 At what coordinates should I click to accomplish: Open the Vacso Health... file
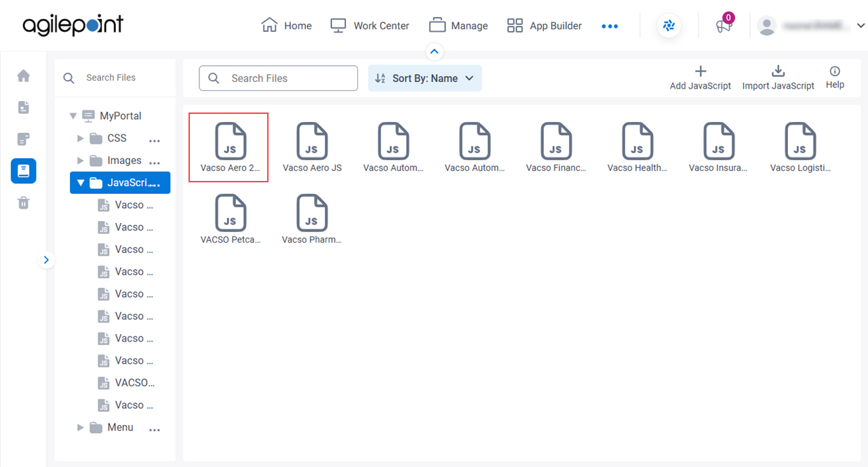click(637, 148)
